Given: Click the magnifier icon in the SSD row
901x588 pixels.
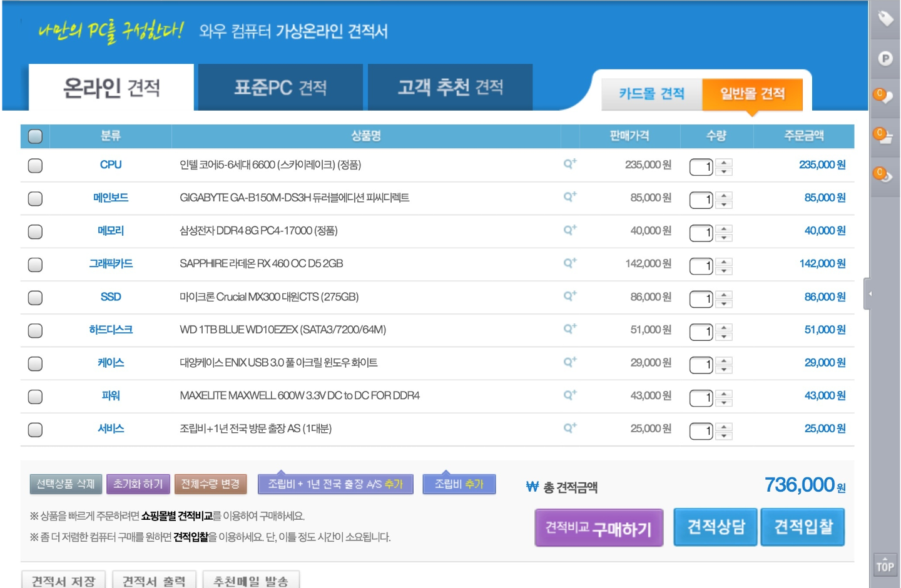Looking at the screenshot, I should point(569,296).
